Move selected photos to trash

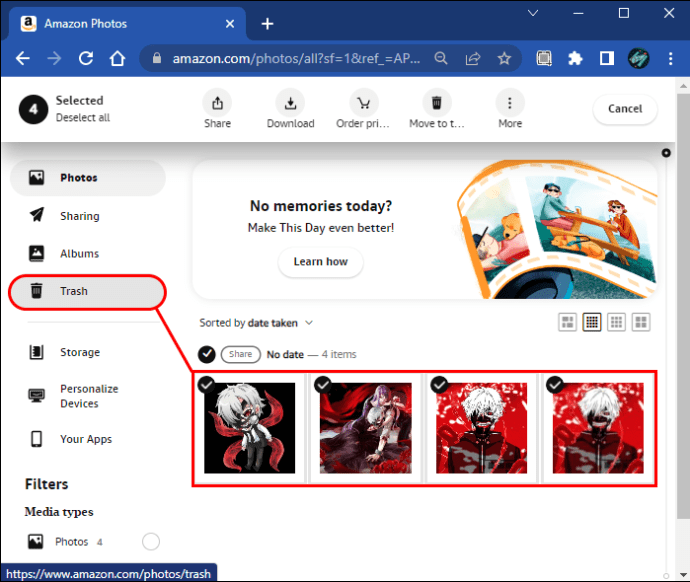(x=437, y=103)
